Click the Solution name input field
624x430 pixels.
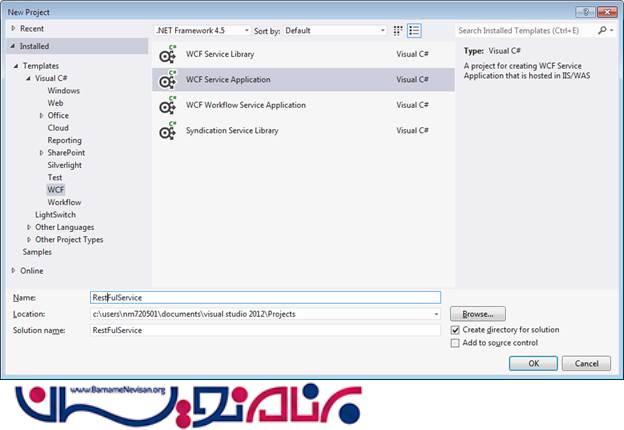265,330
